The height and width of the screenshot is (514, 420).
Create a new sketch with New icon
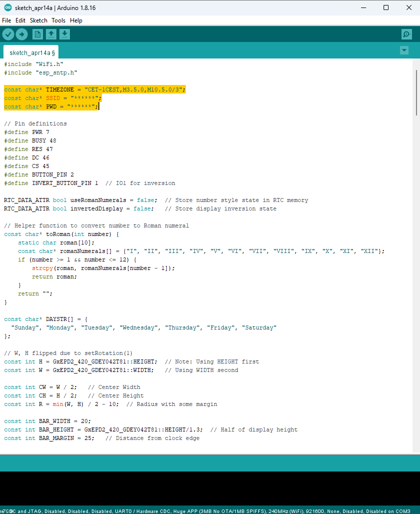coord(37,34)
